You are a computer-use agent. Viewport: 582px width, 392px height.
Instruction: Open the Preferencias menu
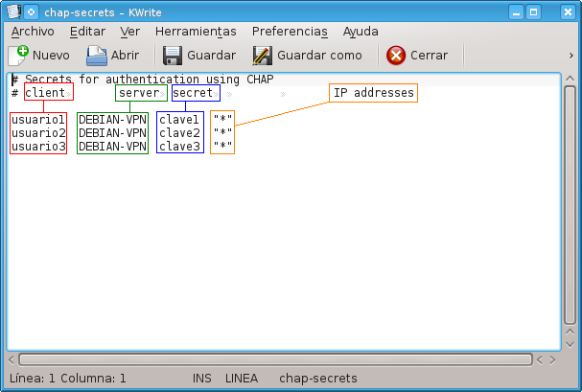[x=290, y=32]
